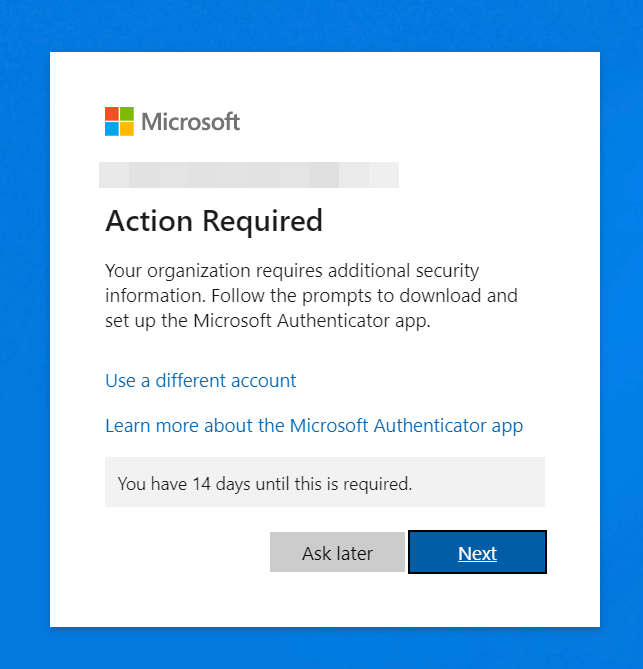643x669 pixels.
Task: Click the green square of Microsoft logo
Action: 127,114
